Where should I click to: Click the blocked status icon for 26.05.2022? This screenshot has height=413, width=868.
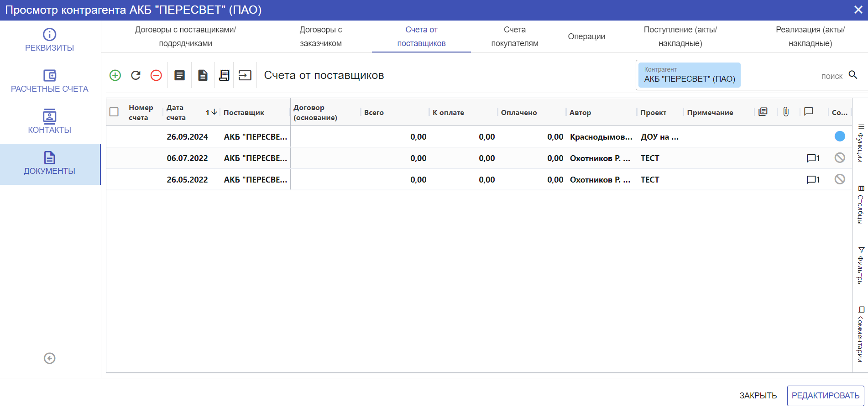tap(840, 179)
